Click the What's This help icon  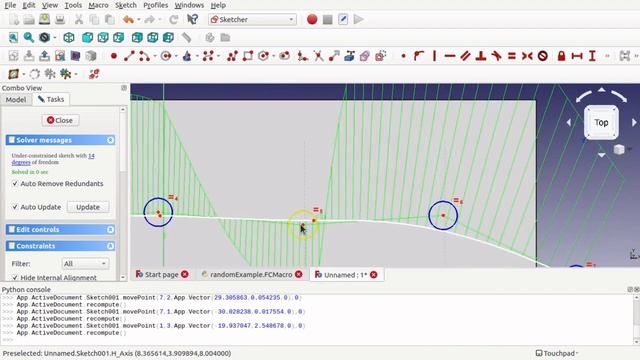[192, 19]
